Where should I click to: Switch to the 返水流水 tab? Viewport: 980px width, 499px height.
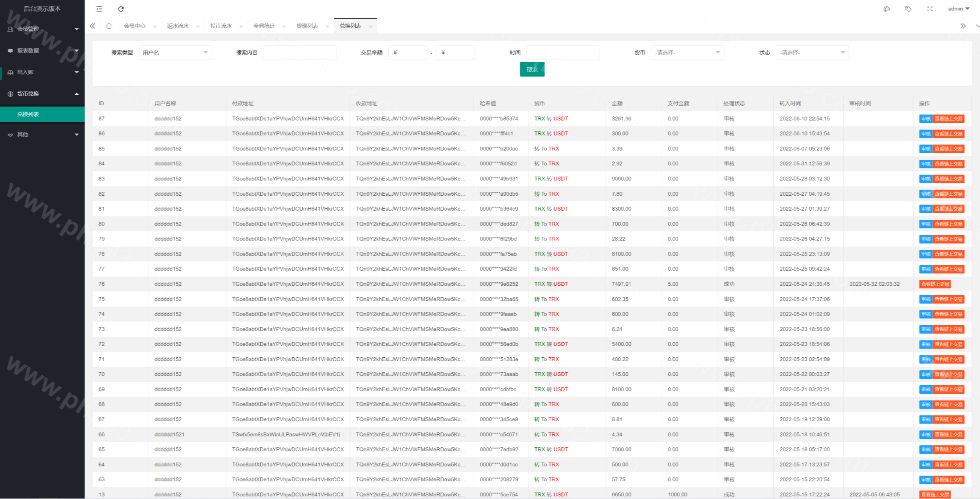(178, 26)
